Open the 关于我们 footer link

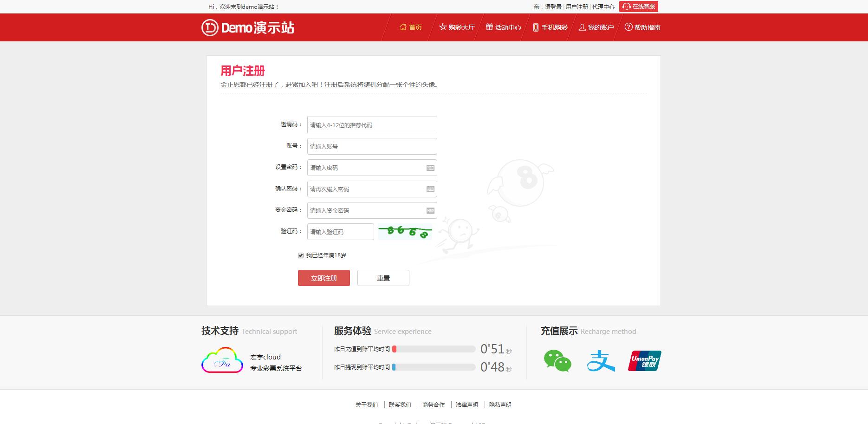pyautogui.click(x=367, y=405)
